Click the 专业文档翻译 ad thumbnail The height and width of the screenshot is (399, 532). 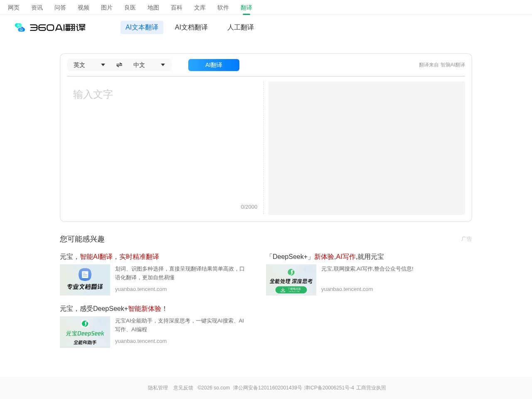point(85,280)
